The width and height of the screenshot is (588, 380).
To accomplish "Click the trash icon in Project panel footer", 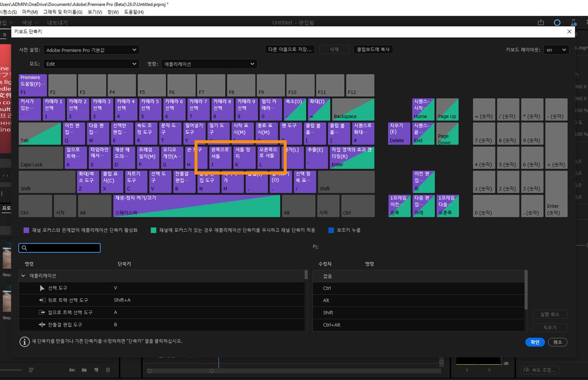I will 108,370.
